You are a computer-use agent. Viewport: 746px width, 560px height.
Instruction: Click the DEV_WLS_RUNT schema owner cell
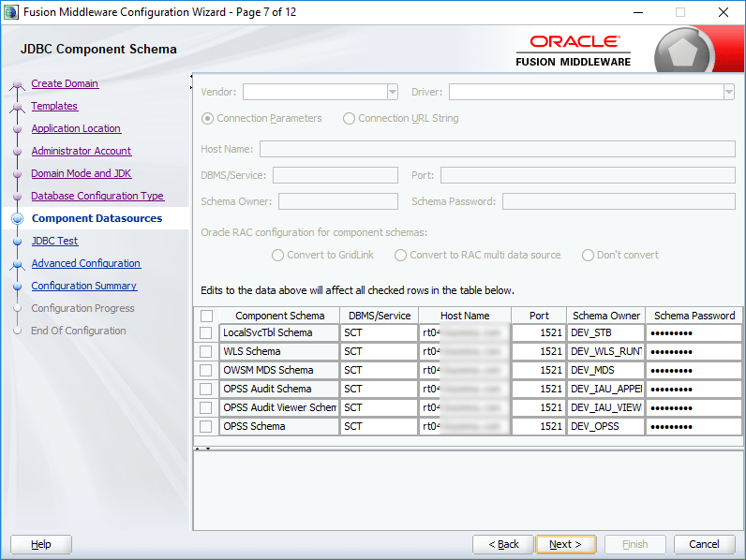pos(605,352)
